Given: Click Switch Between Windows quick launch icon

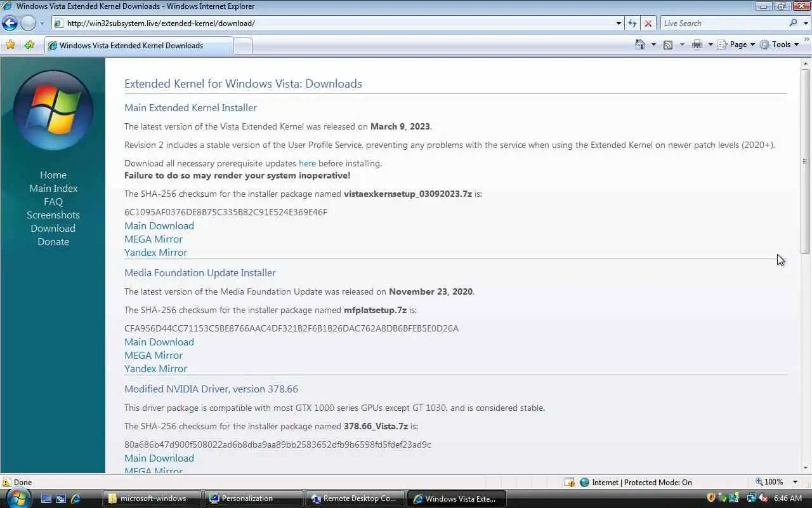Looking at the screenshot, I should tap(61, 499).
